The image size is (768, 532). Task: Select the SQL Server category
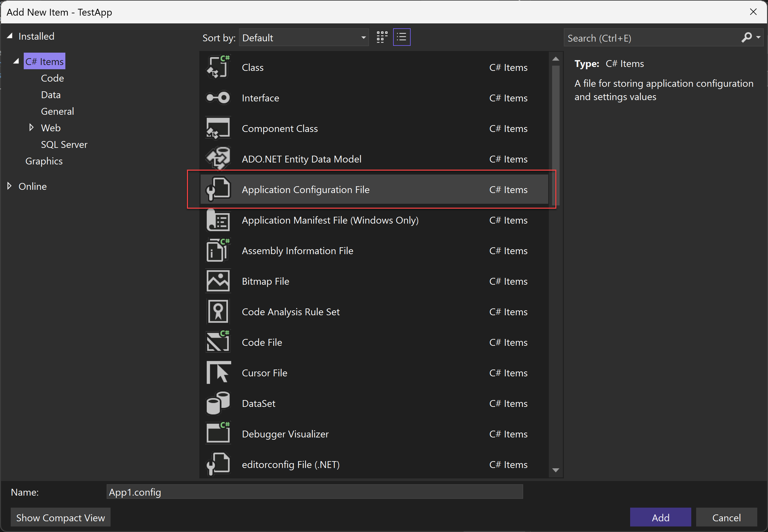(x=64, y=144)
